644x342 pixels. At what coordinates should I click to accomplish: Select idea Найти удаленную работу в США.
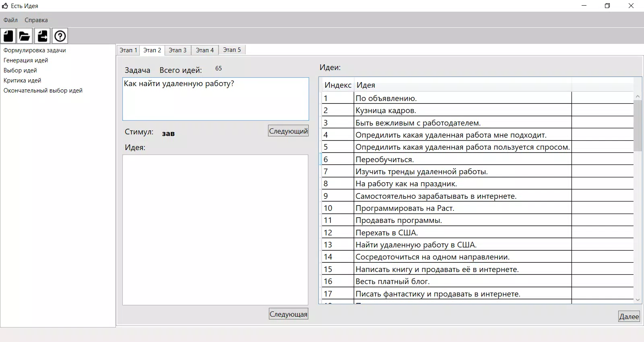(x=477, y=245)
